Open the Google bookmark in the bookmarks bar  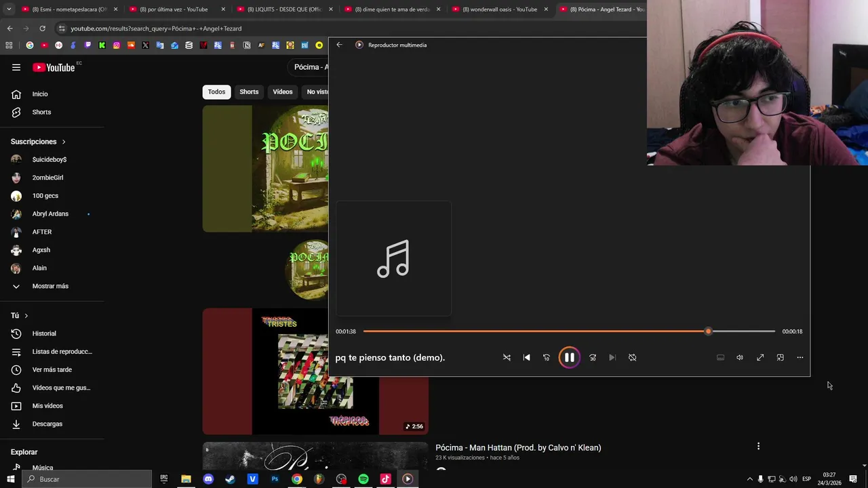(x=30, y=45)
